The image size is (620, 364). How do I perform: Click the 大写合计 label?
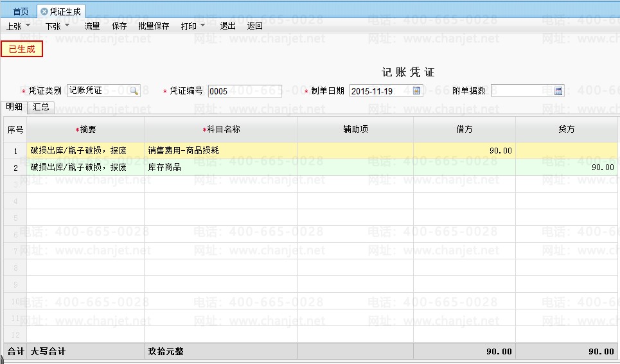click(x=48, y=351)
